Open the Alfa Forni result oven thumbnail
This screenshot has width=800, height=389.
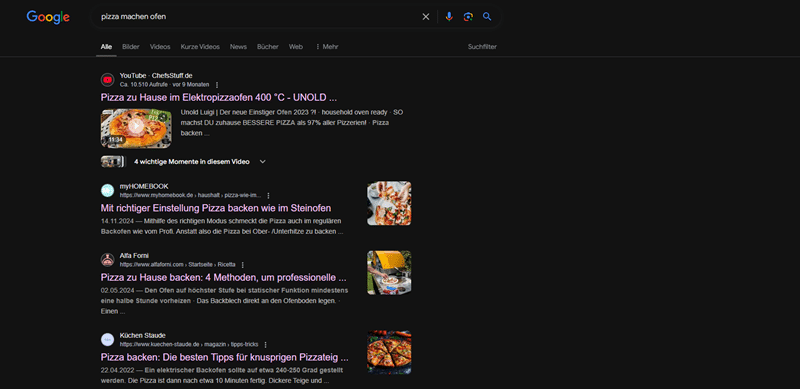point(389,273)
